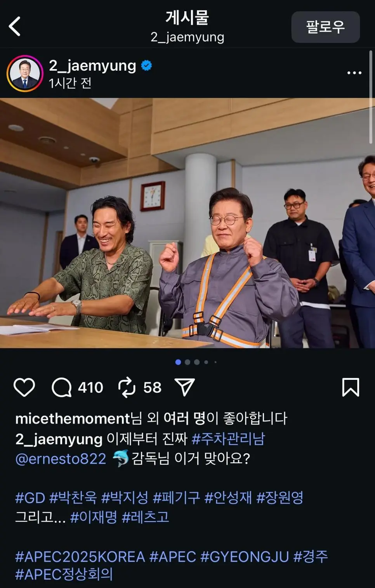This screenshot has height=588, width=375.
Task: Like the post with heart icon
Action: click(x=24, y=387)
